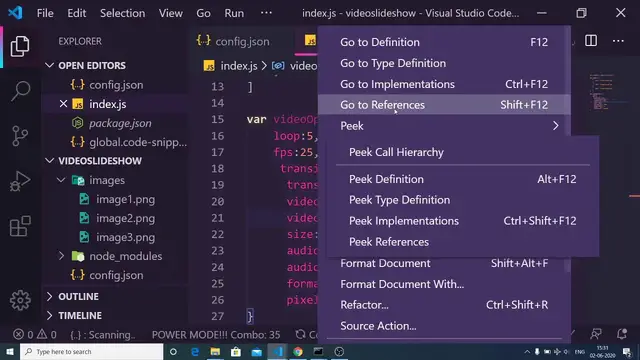Collapse the images folder

click(61, 180)
